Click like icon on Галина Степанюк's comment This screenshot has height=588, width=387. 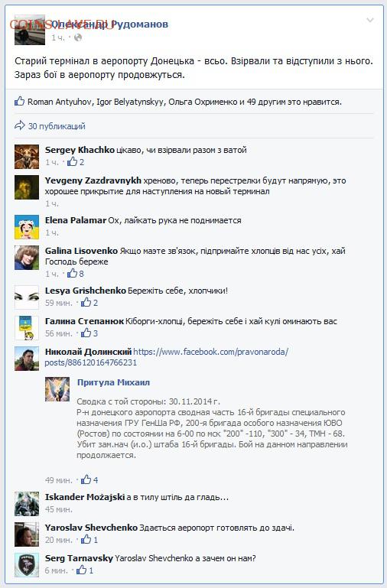point(86,333)
